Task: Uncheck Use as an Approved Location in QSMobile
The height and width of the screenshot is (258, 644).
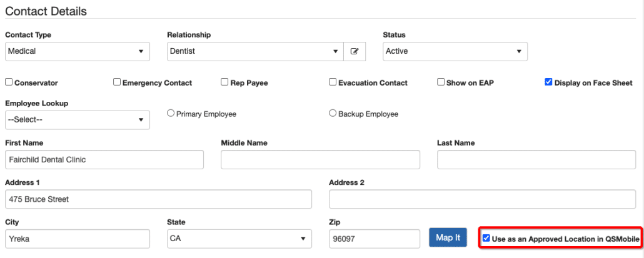Action: (x=486, y=238)
